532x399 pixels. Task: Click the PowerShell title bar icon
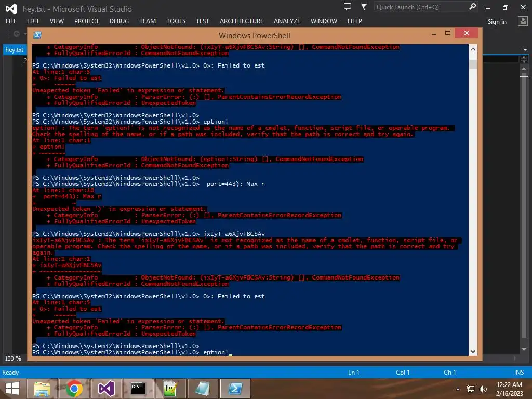(37, 35)
